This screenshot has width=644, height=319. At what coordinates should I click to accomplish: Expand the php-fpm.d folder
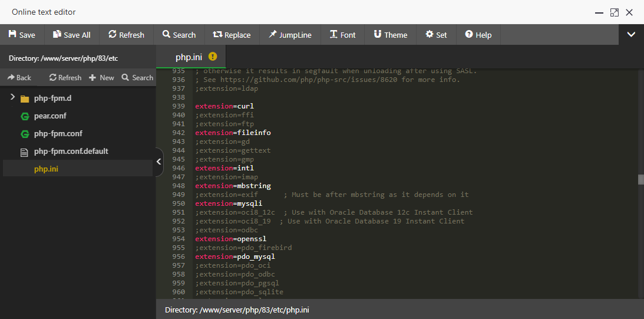pyautogui.click(x=13, y=98)
